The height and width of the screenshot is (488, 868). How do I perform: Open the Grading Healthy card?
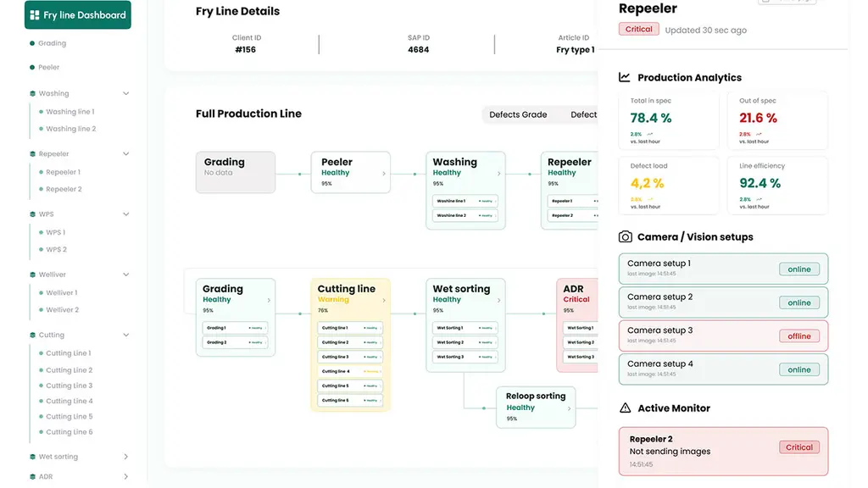(x=236, y=317)
